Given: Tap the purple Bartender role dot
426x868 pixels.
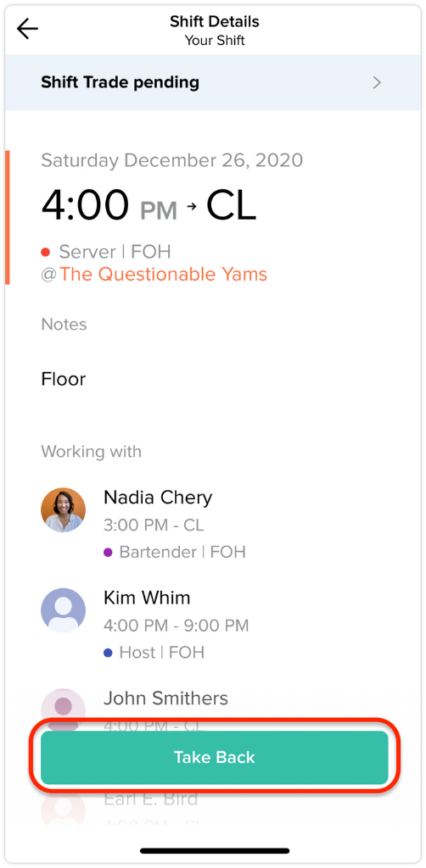Looking at the screenshot, I should [108, 552].
